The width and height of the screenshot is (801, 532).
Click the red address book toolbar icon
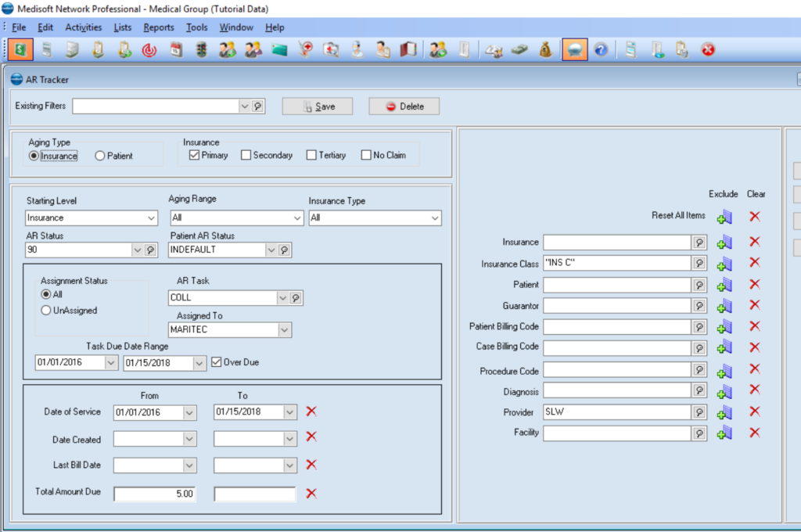408,50
